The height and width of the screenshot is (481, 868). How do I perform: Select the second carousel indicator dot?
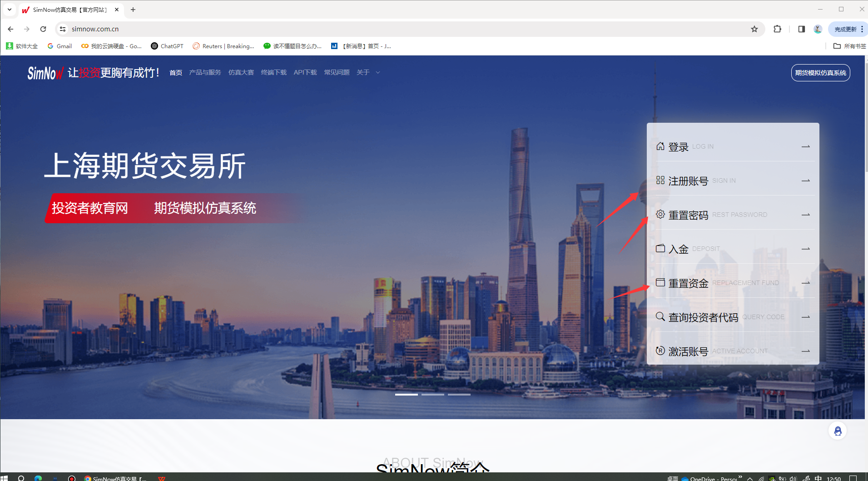(x=434, y=394)
